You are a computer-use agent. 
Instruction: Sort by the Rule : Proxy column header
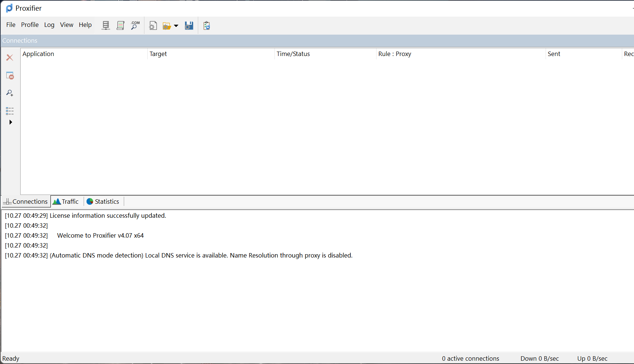[x=461, y=54]
